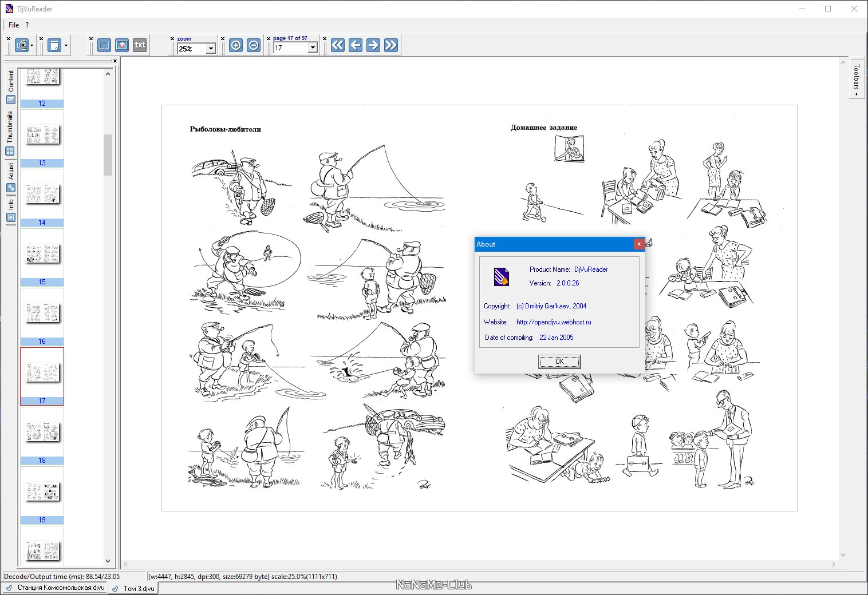This screenshot has width=868, height=595.
Task: Expand the page layout mode dropdown arrow
Action: coord(66,46)
